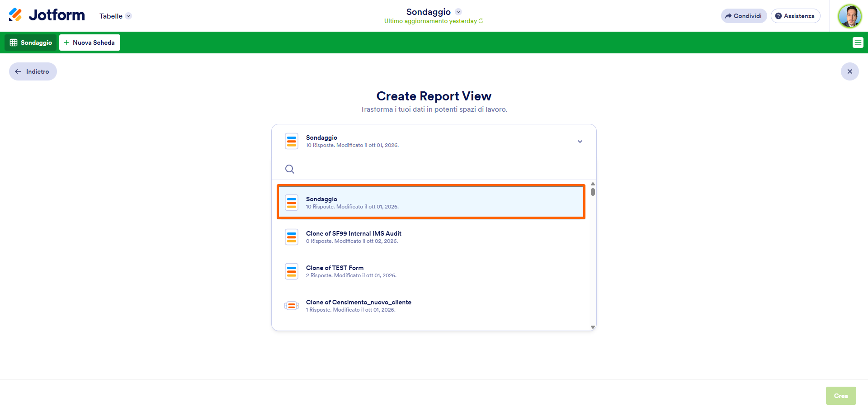Switch to the Sondaggio table tab
868x412 pixels.
pyautogui.click(x=31, y=43)
